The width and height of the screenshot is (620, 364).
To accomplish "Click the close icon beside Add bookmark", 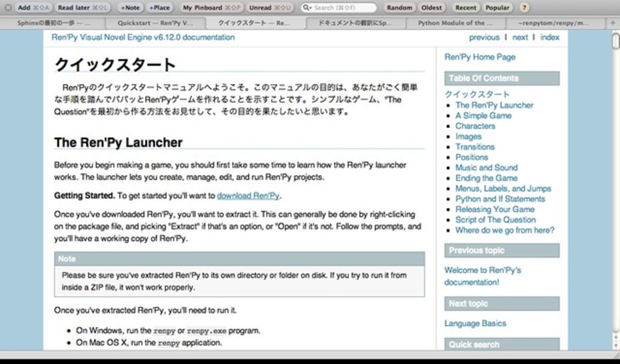I will (8, 8).
